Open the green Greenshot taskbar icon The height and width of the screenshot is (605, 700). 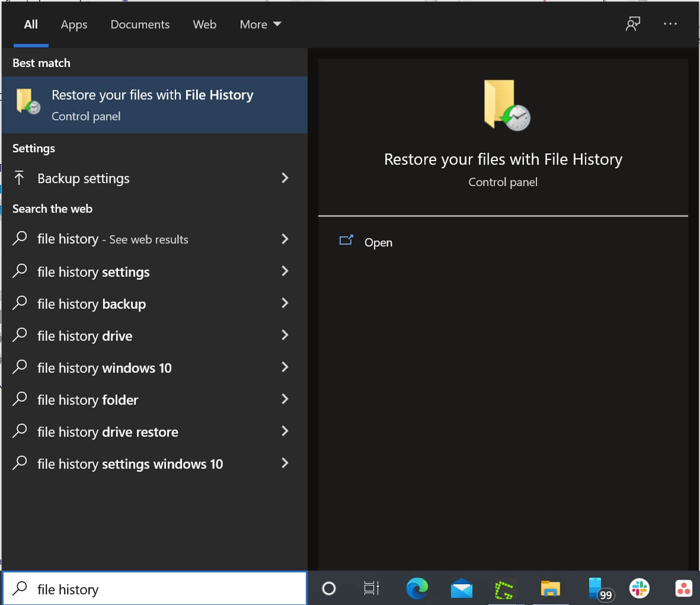point(505,589)
